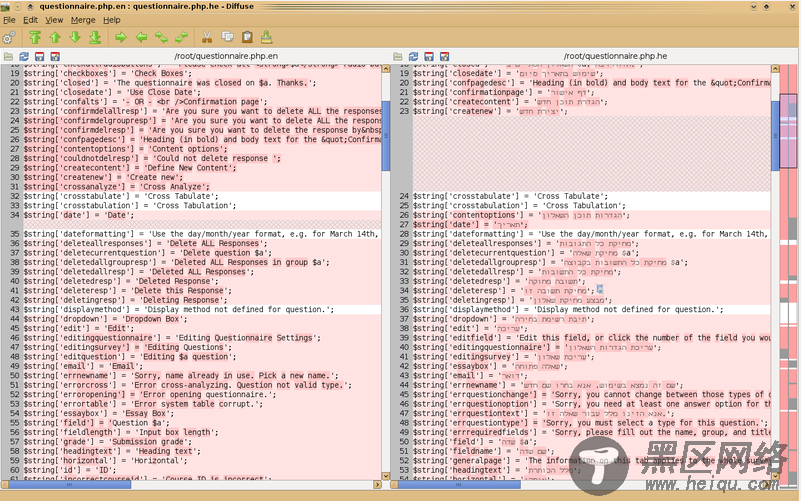Screen dimensions: 801x501
Task: Cut with the scissors icon
Action: click(x=207, y=37)
